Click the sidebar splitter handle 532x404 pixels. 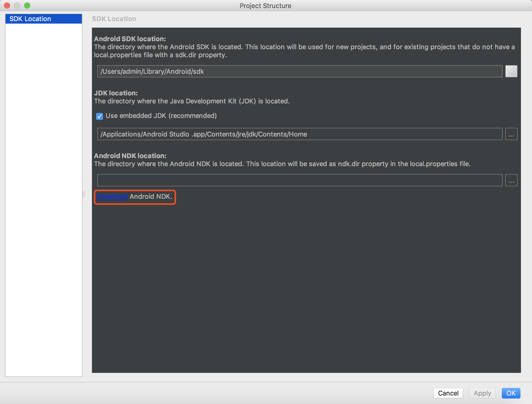84,195
